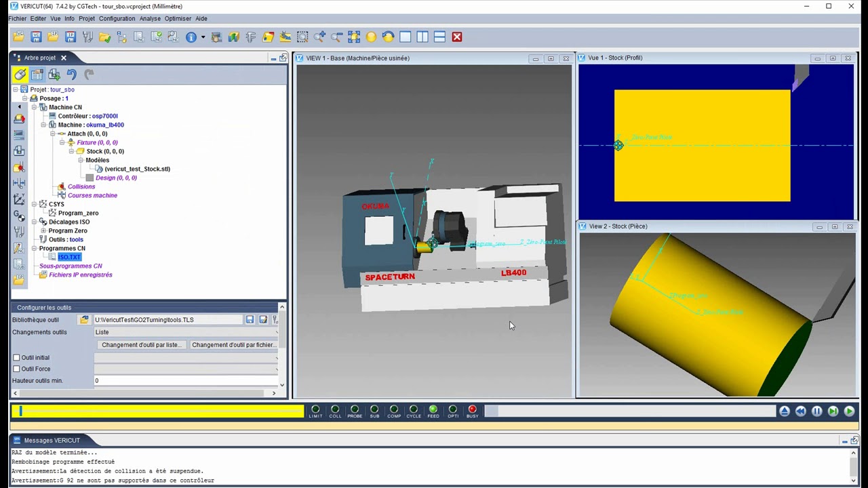Open the Analyse menu
The width and height of the screenshot is (868, 488).
[150, 18]
